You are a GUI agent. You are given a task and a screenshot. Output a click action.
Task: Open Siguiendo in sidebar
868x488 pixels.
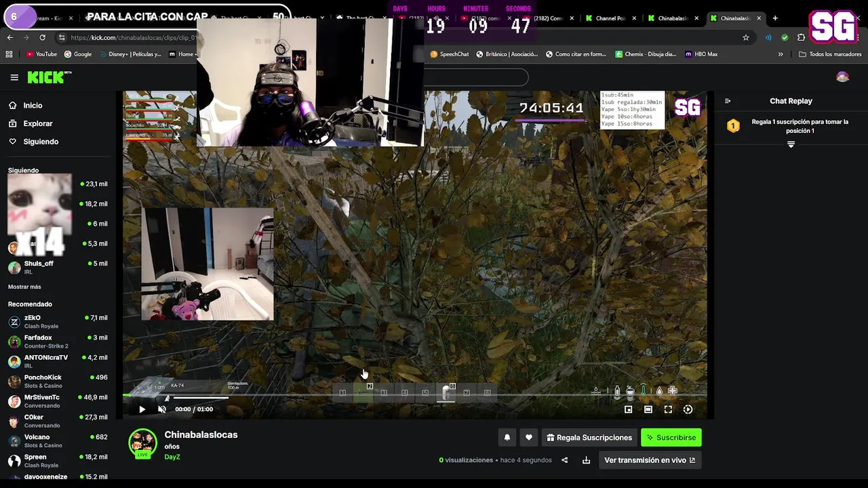[41, 142]
